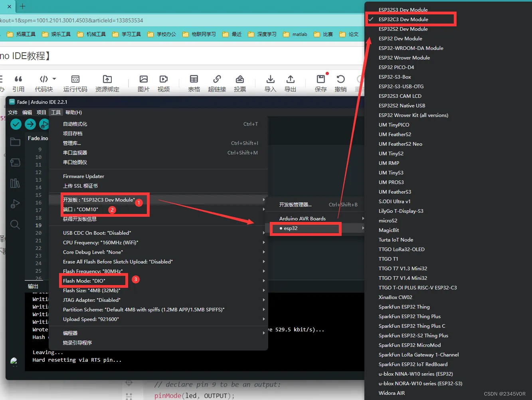Screen dimensions: 532x400
Task: Expand the 编程器 submenu
Action: tap(158, 333)
